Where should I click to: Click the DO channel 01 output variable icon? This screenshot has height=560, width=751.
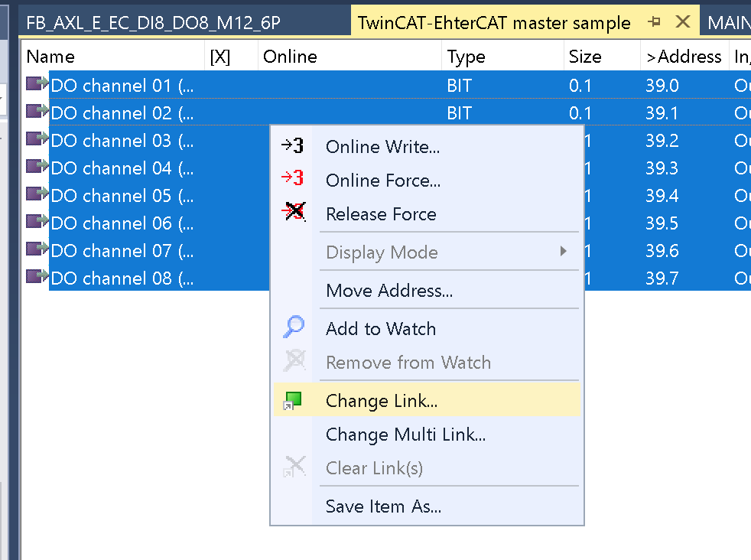(x=37, y=84)
